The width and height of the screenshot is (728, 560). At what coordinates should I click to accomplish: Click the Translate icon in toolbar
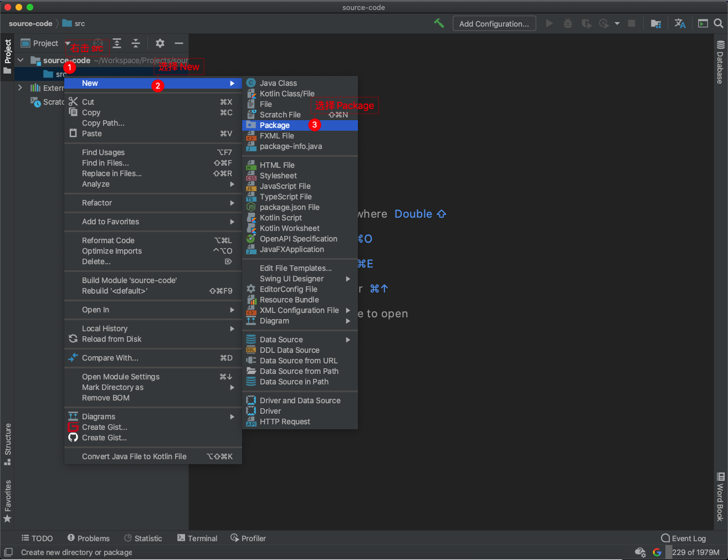point(680,23)
